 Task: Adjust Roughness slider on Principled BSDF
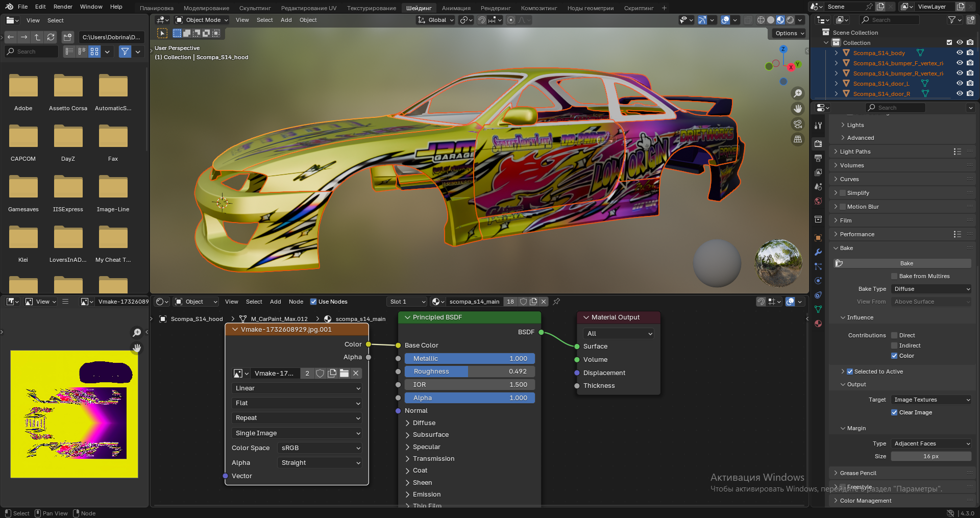(470, 372)
